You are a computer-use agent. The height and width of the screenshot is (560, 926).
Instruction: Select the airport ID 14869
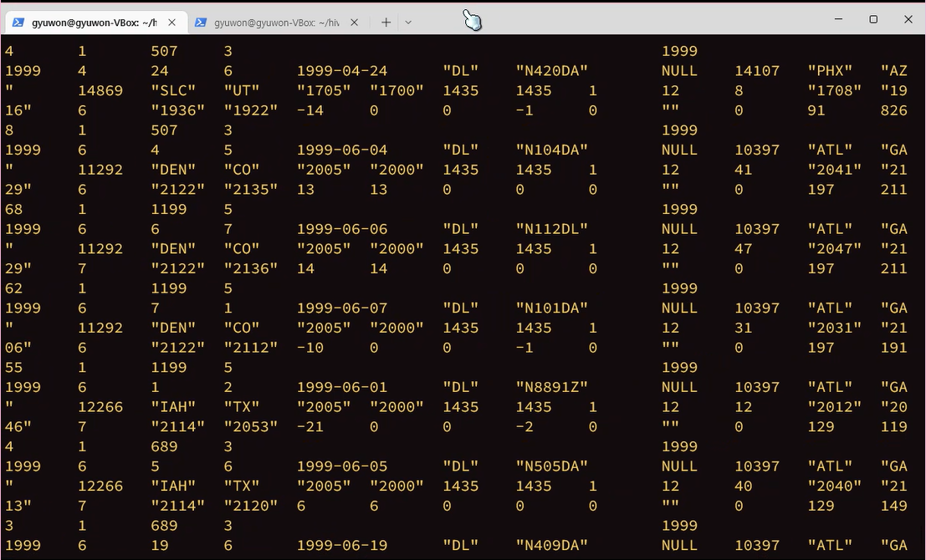[x=100, y=91]
